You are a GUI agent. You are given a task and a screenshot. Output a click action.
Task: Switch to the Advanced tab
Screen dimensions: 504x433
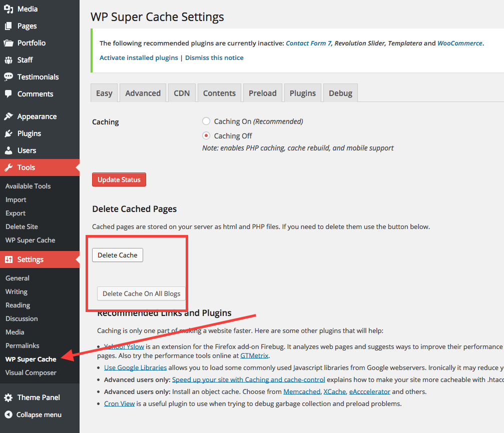(x=143, y=92)
